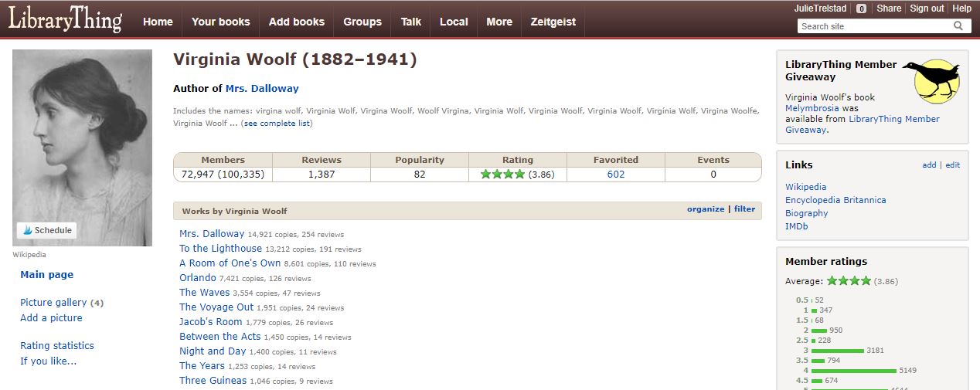The height and width of the screenshot is (390, 980).
Task: Click the Share link
Action: pyautogui.click(x=889, y=8)
